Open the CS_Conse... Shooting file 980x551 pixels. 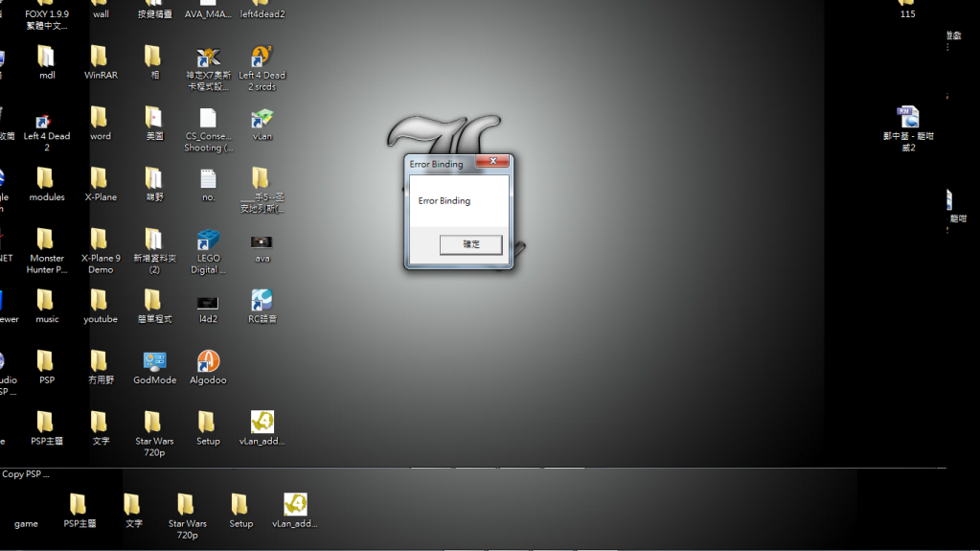208,119
